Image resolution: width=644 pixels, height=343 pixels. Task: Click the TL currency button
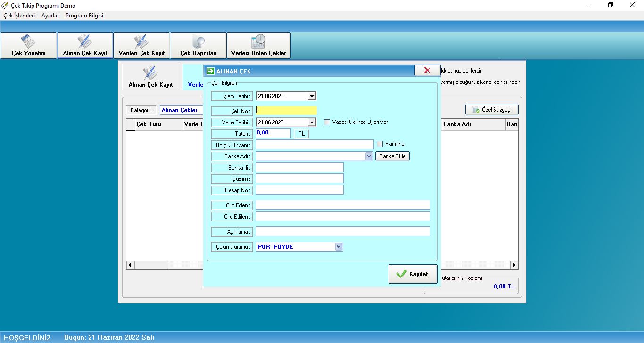pyautogui.click(x=301, y=134)
